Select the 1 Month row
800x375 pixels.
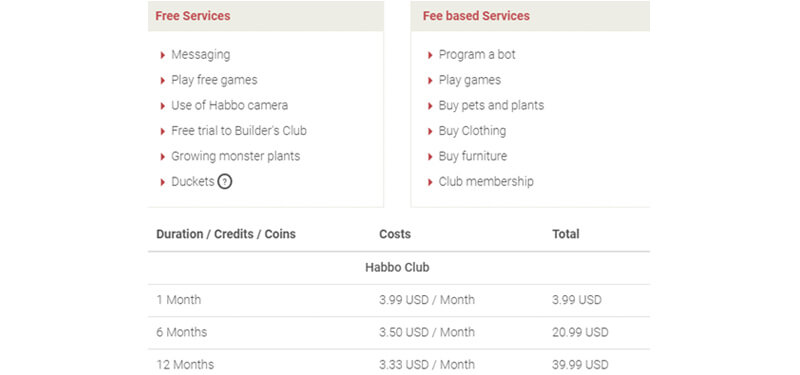pyautogui.click(x=399, y=300)
